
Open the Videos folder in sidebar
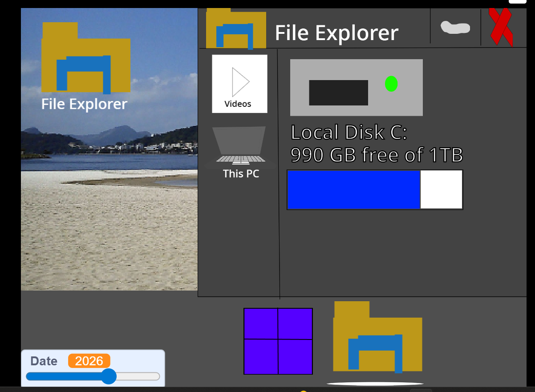point(239,84)
